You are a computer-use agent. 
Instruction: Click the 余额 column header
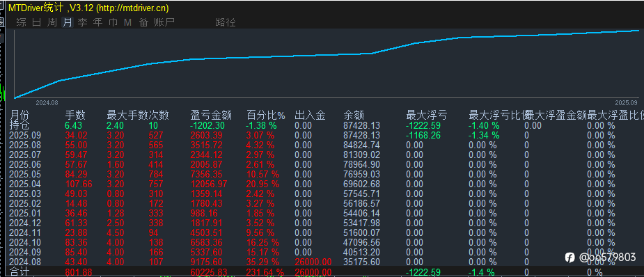[x=354, y=116]
